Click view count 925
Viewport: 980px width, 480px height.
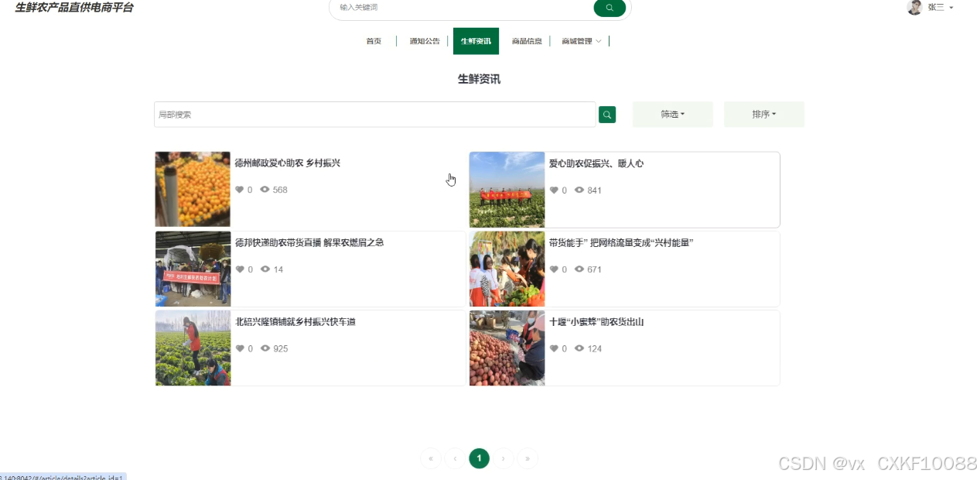[x=280, y=348]
